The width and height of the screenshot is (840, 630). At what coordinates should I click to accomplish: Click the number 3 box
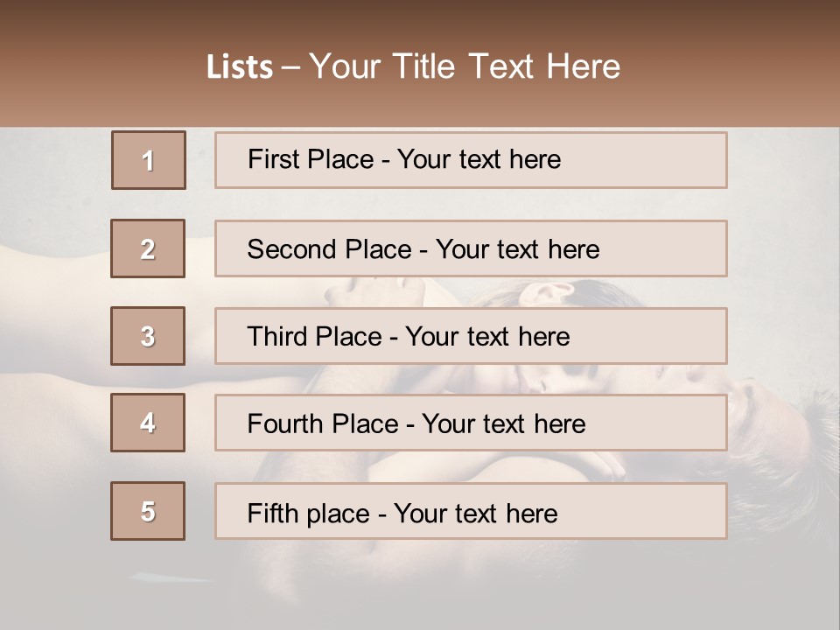(148, 336)
